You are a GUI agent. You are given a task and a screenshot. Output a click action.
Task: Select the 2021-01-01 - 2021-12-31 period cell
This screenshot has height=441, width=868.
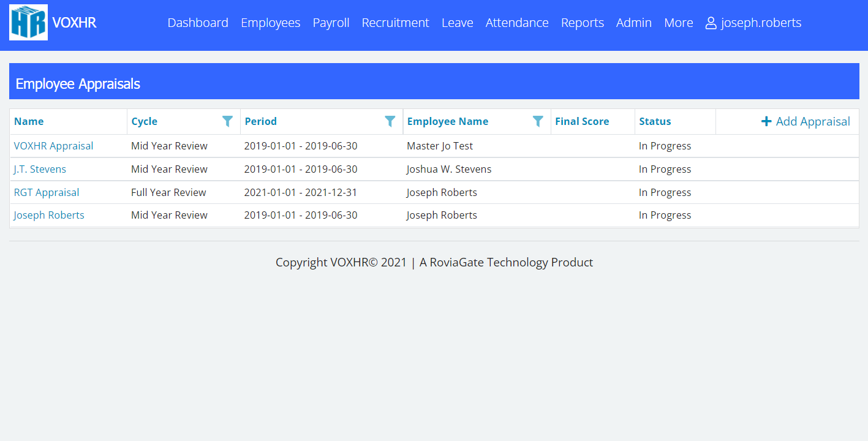301,192
